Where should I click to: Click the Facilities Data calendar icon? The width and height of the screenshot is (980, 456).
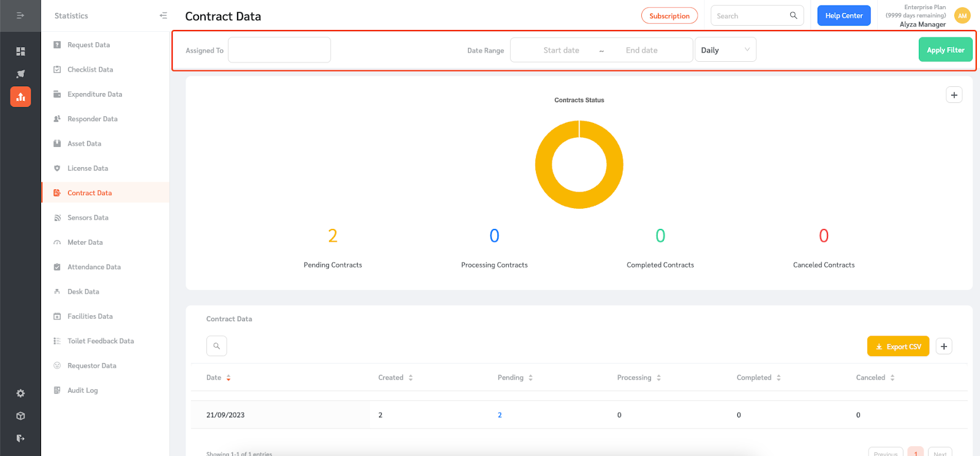coord(57,316)
